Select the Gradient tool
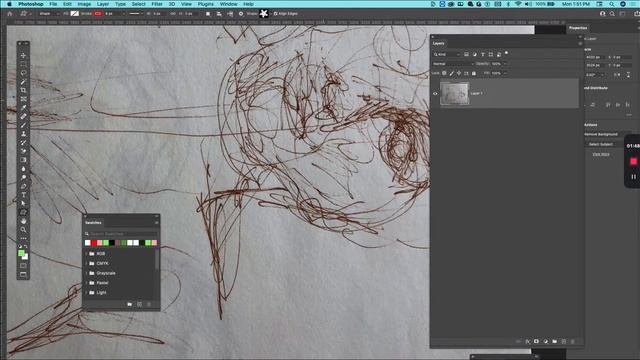640x360 pixels. 23,160
